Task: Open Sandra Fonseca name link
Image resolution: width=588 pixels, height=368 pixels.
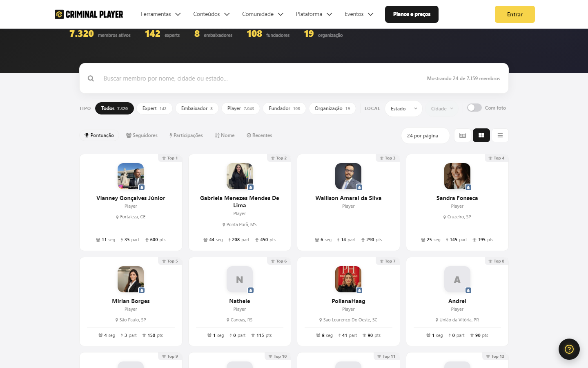Action: pos(457,198)
